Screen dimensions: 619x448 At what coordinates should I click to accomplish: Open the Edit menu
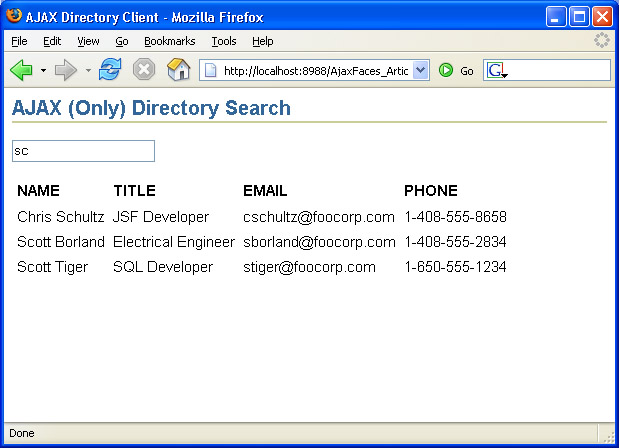pyautogui.click(x=52, y=41)
